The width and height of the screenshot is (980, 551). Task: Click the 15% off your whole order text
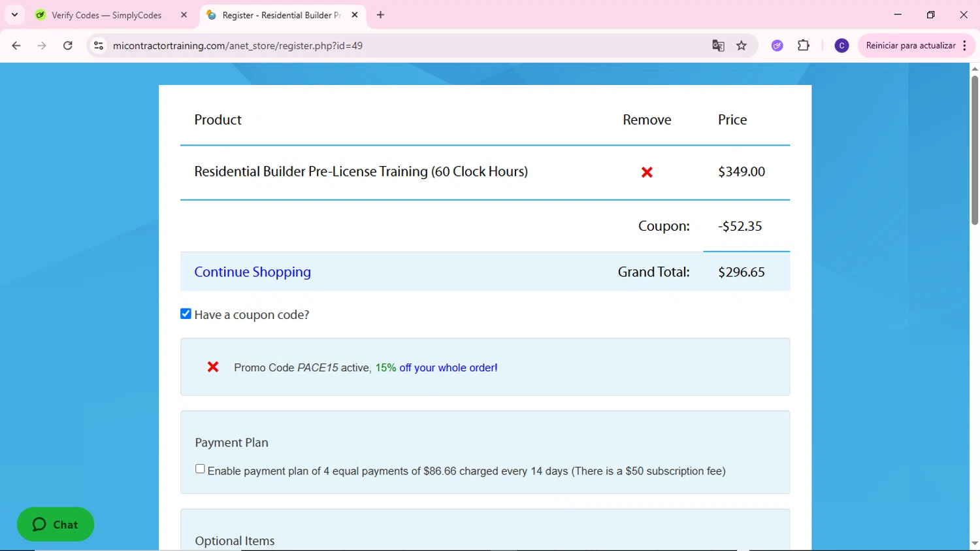tap(436, 367)
